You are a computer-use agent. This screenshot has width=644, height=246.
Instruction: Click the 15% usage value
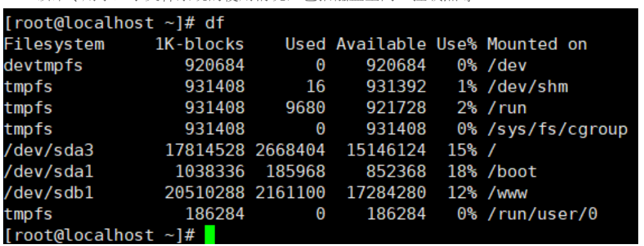(462, 150)
